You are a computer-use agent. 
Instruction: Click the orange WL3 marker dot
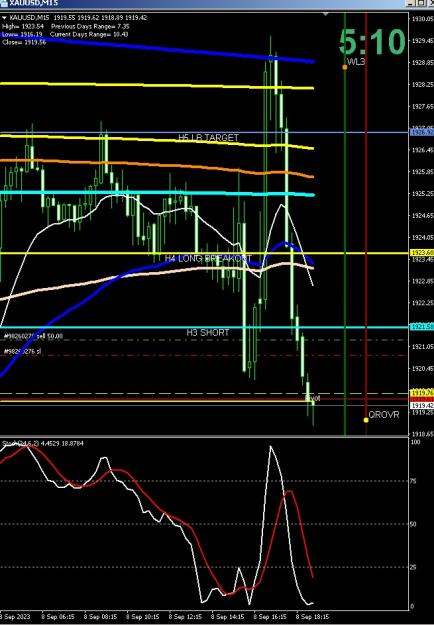pyautogui.click(x=345, y=67)
